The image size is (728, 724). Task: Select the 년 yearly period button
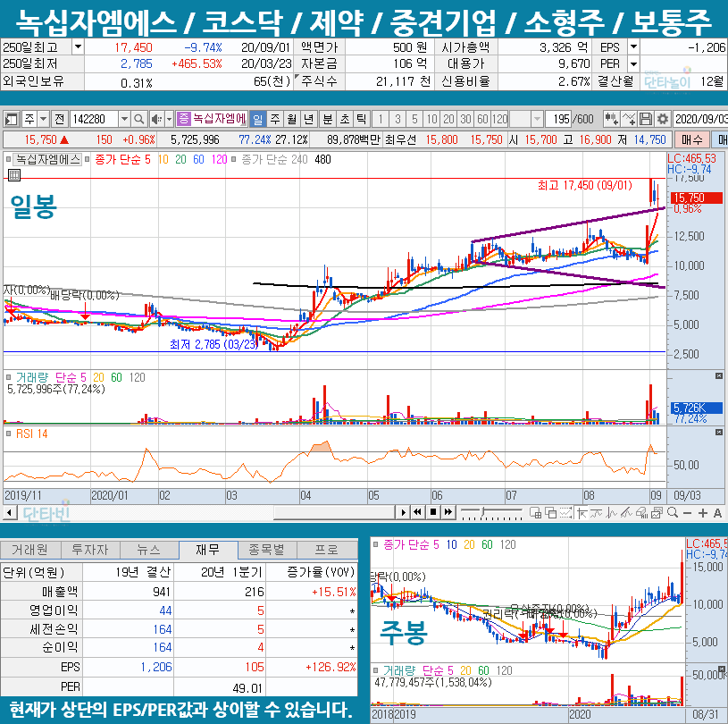[x=309, y=120]
